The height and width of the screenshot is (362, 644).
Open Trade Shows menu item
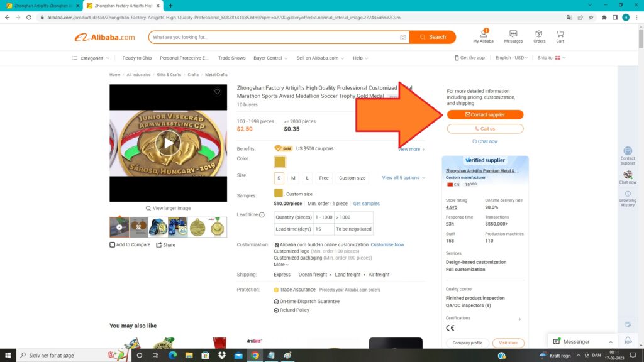click(x=231, y=58)
